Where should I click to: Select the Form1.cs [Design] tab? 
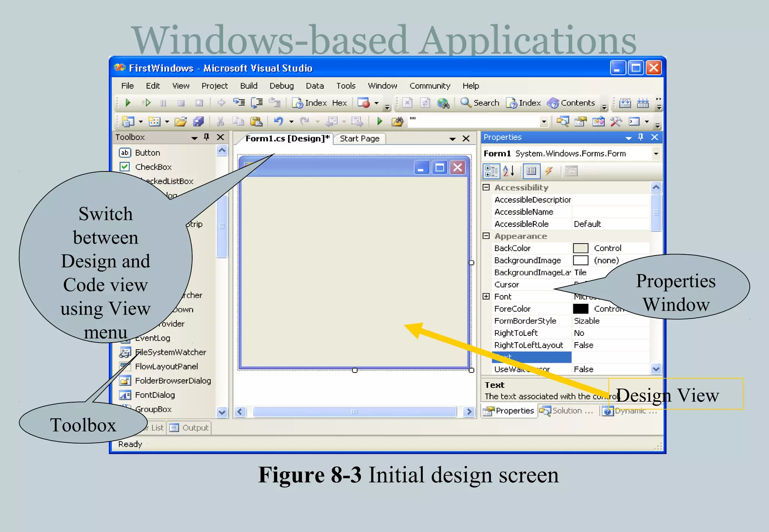(287, 138)
